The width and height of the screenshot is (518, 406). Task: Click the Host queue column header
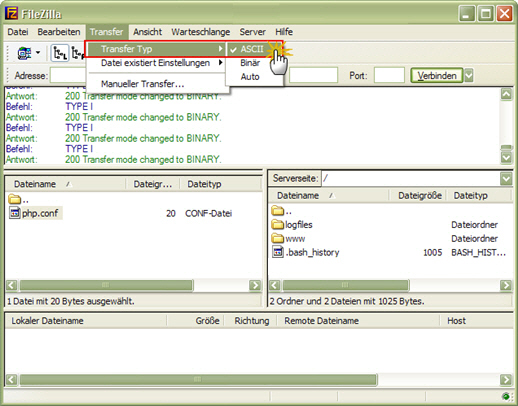[x=477, y=321]
